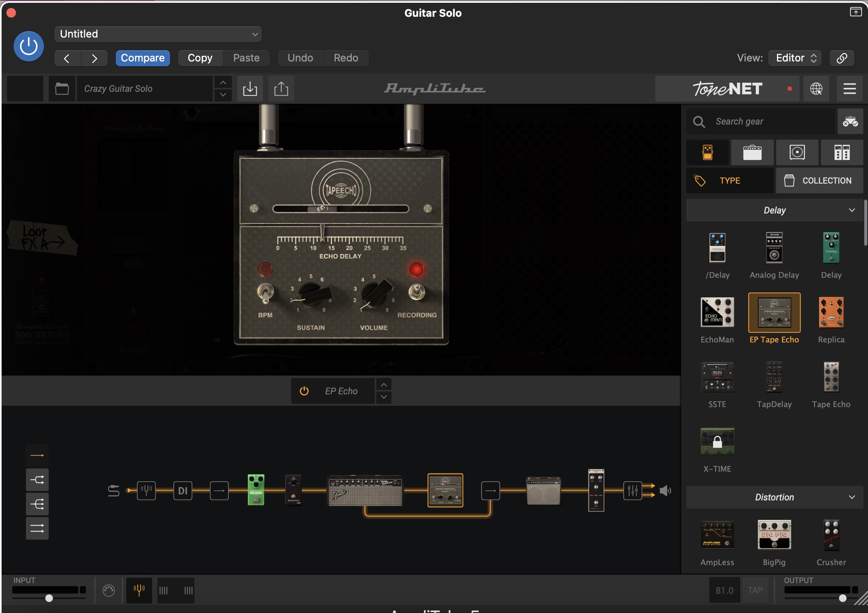The width and height of the screenshot is (868, 613).
Task: Click the Copy button
Action: (x=200, y=58)
